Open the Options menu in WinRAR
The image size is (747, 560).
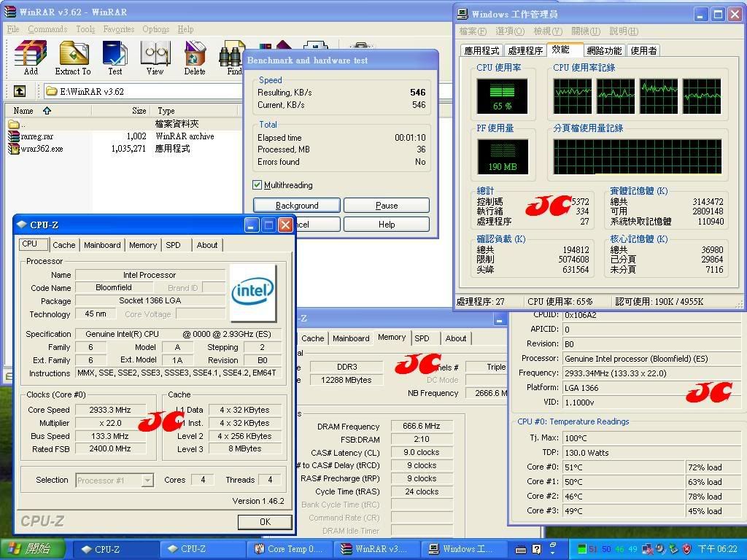[x=156, y=29]
